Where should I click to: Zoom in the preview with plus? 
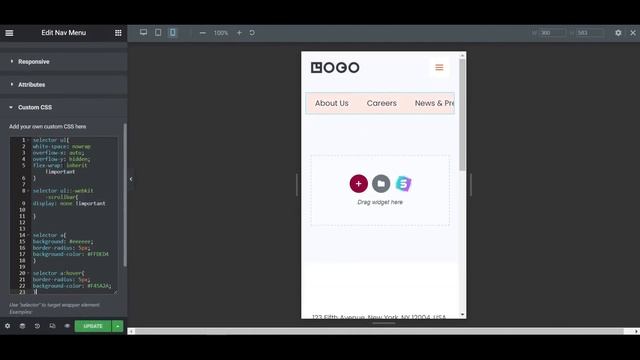pyautogui.click(x=239, y=33)
